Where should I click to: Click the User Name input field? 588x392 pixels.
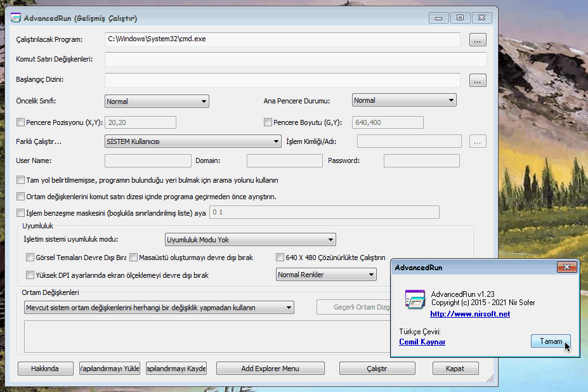click(x=148, y=161)
